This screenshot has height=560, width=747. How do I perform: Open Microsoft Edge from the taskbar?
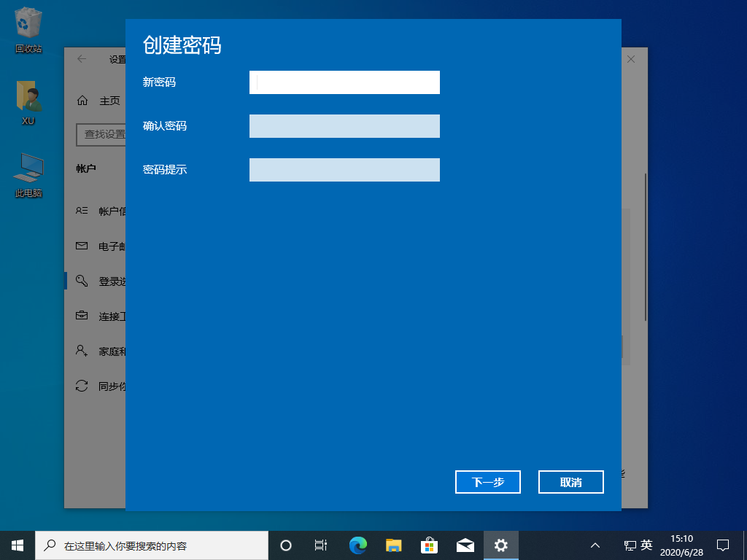point(358,545)
